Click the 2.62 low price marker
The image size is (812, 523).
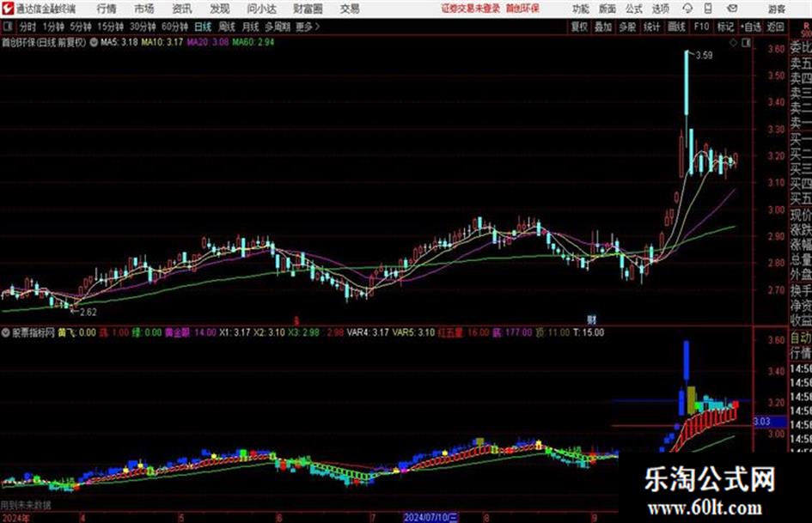tap(88, 312)
